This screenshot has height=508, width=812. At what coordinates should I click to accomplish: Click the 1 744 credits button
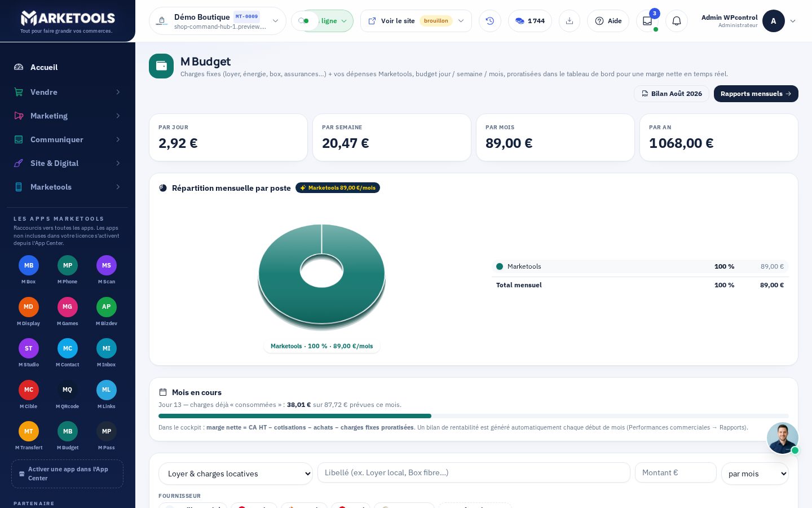[x=530, y=21]
